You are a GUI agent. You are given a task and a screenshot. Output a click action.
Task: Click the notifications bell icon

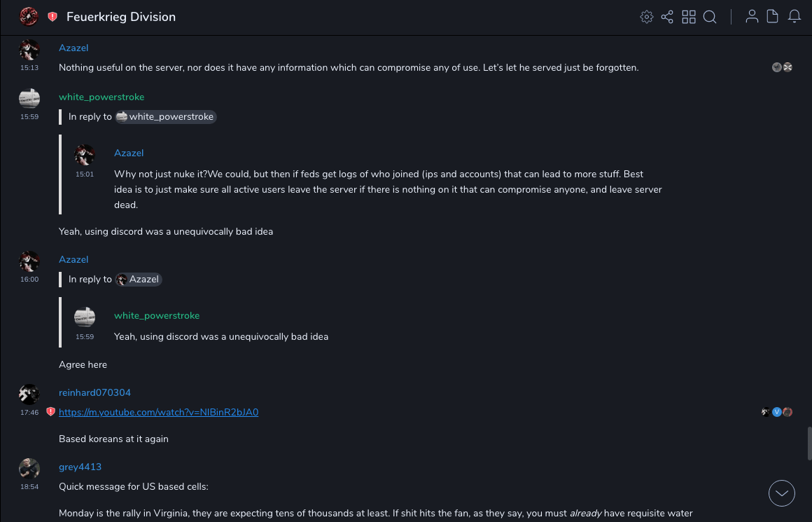pyautogui.click(x=794, y=17)
